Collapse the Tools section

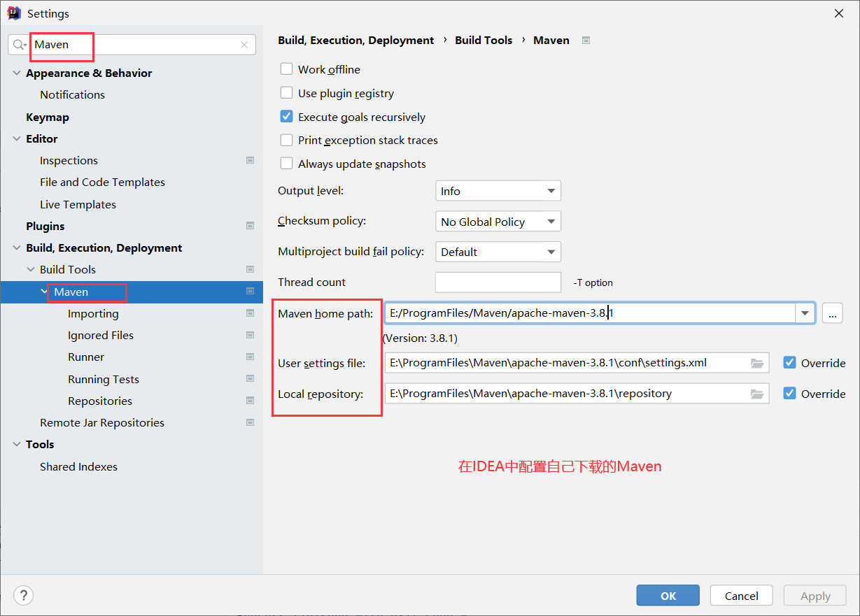pyautogui.click(x=17, y=444)
